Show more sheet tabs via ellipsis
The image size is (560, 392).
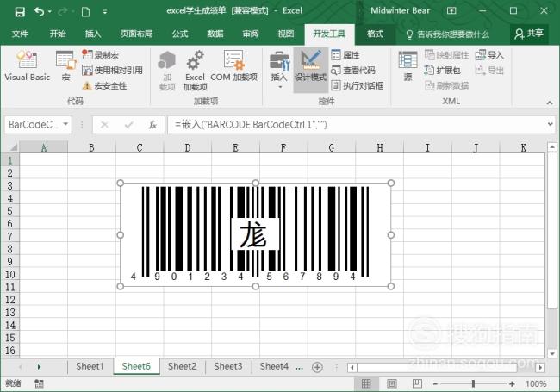(x=299, y=367)
